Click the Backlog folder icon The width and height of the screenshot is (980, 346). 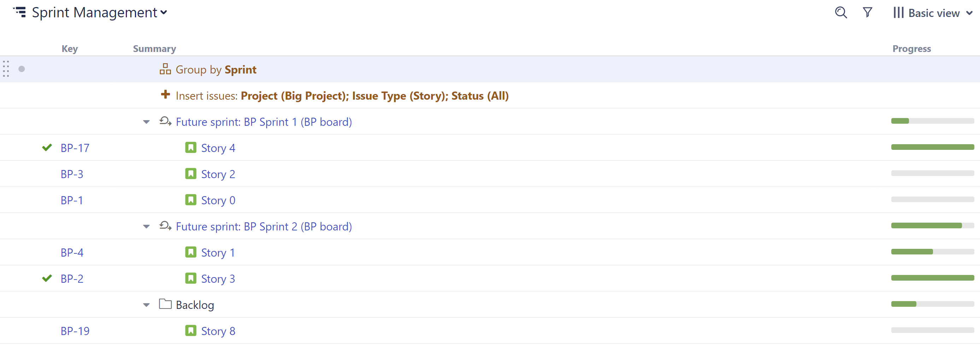click(x=165, y=304)
